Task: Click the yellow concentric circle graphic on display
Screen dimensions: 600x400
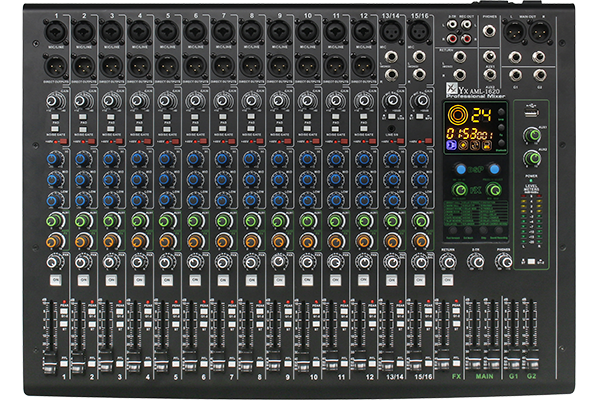Action: pos(458,115)
